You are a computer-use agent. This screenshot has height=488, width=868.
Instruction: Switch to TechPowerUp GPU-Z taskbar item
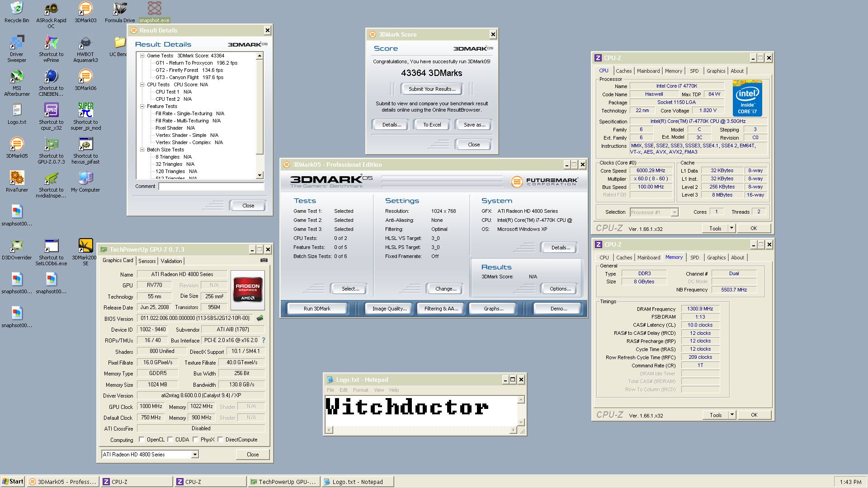pyautogui.click(x=283, y=482)
